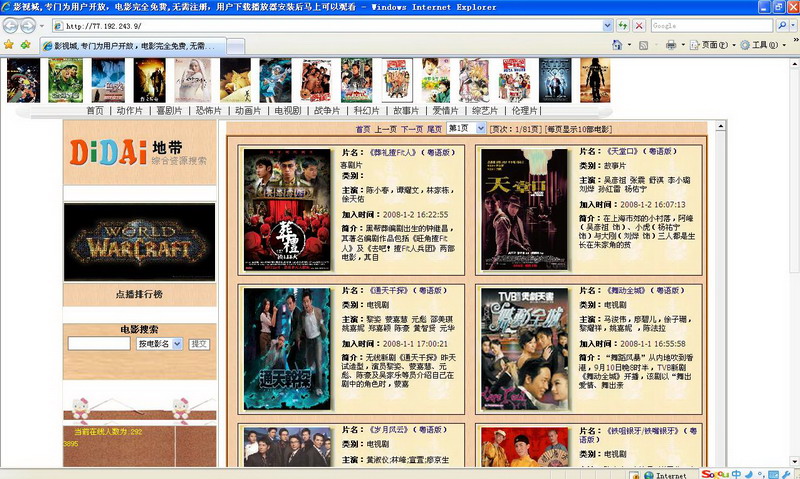Select the 综艺片 category menu item
800x479 pixels.
[x=485, y=110]
